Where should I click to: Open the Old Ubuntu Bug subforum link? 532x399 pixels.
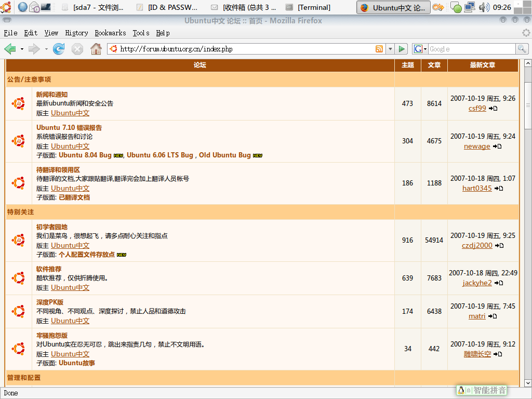coord(224,155)
